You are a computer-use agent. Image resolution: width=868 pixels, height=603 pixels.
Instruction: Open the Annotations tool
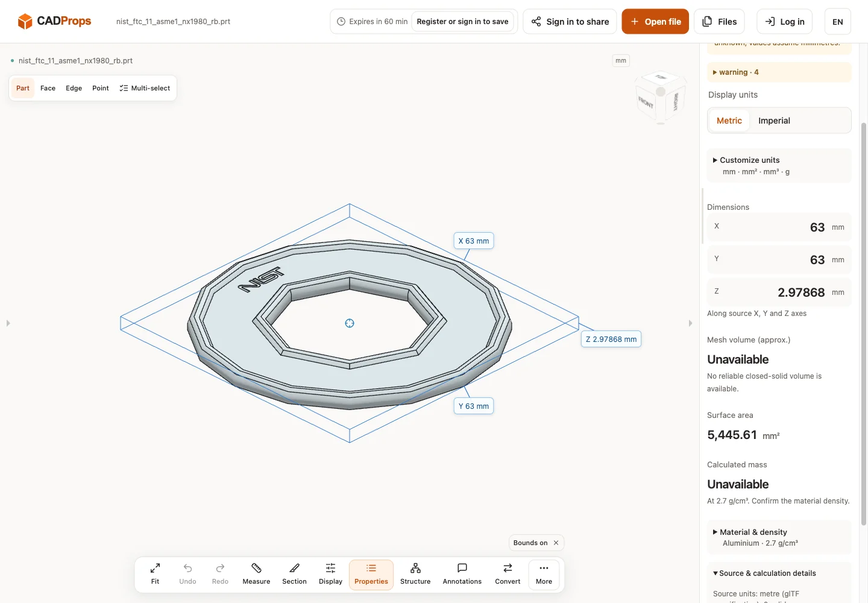click(462, 574)
